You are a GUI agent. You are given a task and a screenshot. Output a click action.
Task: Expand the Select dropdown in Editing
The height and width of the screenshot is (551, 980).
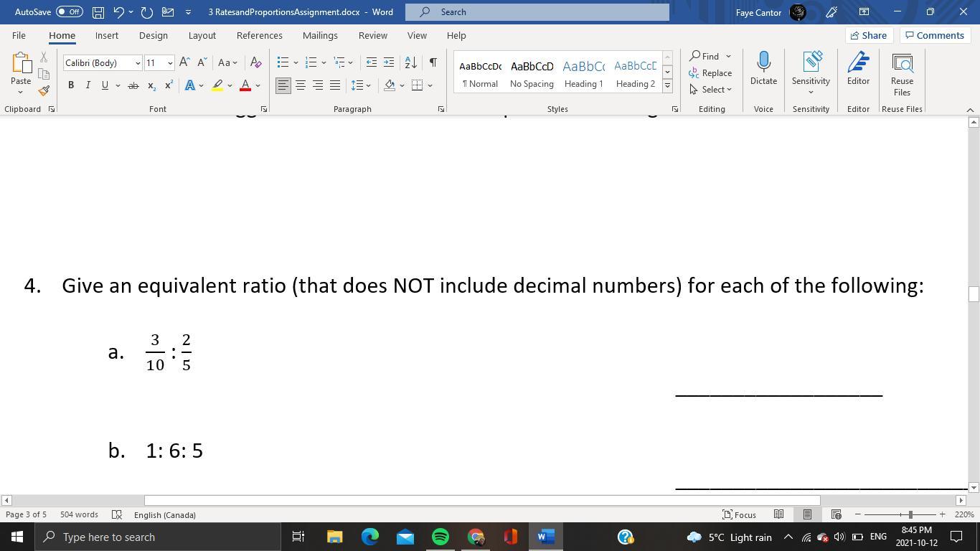coord(711,90)
